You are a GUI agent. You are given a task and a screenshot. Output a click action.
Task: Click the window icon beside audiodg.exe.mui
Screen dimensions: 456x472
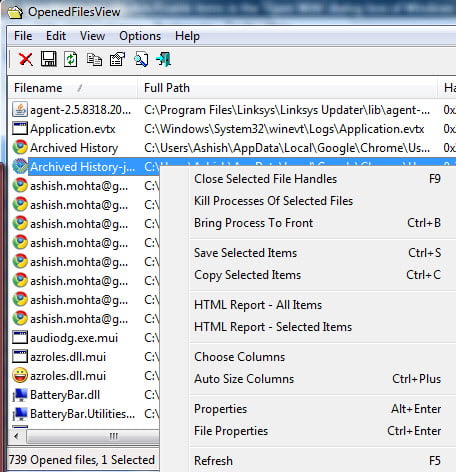coord(20,337)
